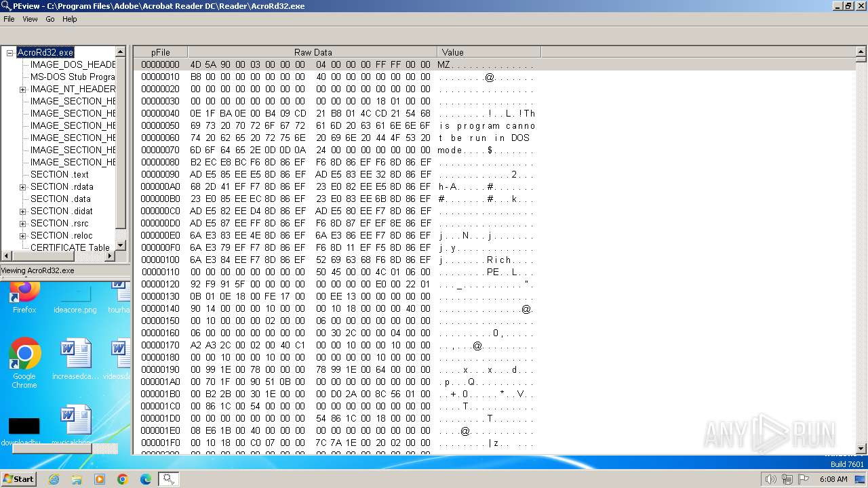Expand the SECTION .reloc node
Viewport: 868px width, 488px height.
click(22, 236)
